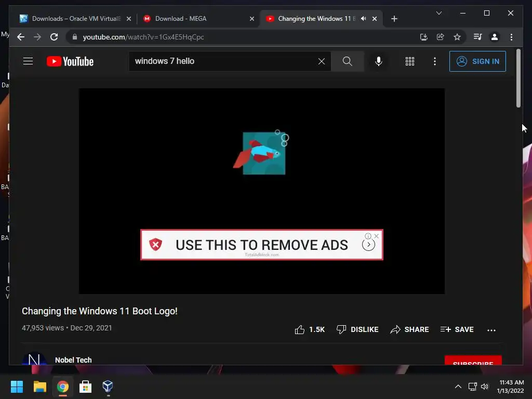This screenshot has width=532, height=399.
Task: Open a new Chrome tab
Action: [394, 19]
